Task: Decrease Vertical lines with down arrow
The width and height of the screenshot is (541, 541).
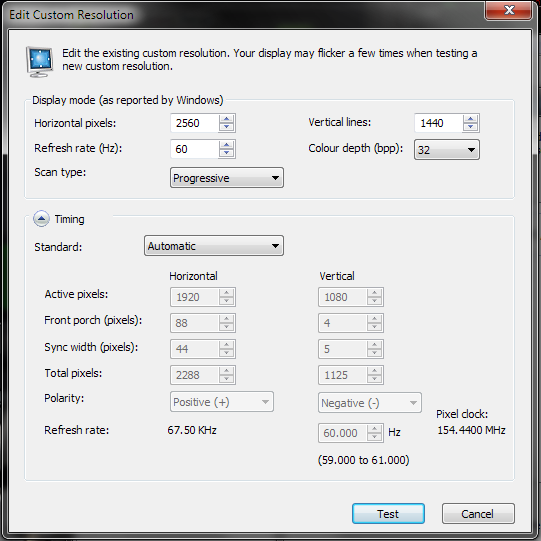Action: pyautogui.click(x=471, y=127)
